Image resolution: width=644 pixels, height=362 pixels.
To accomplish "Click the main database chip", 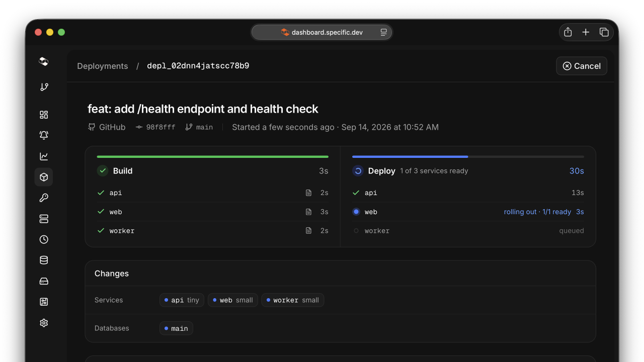I will click(176, 328).
